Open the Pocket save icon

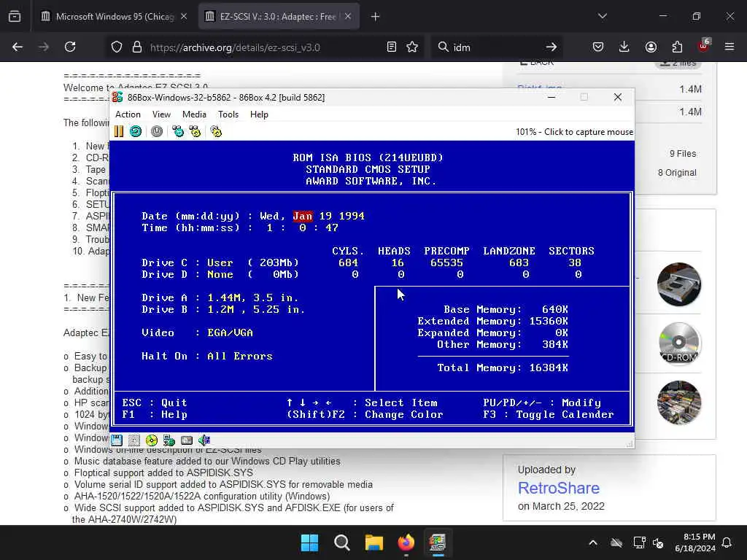pyautogui.click(x=598, y=47)
